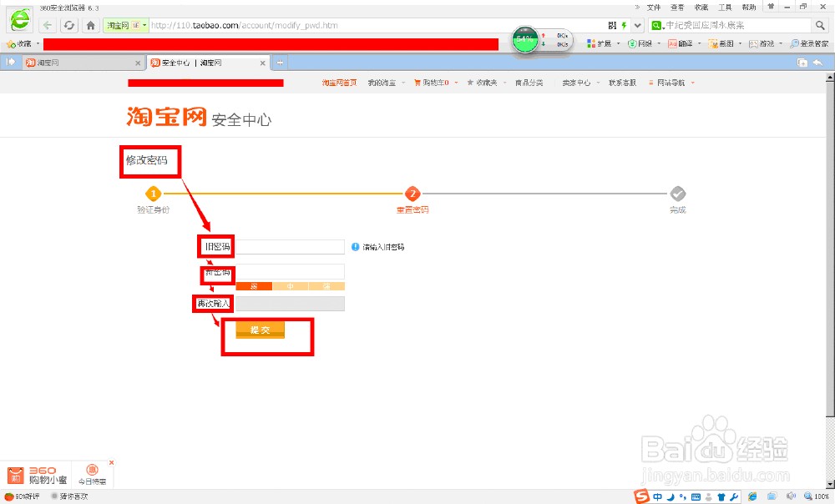Close the 360 shopping assistant popup
The image size is (835, 504).
pos(111,463)
